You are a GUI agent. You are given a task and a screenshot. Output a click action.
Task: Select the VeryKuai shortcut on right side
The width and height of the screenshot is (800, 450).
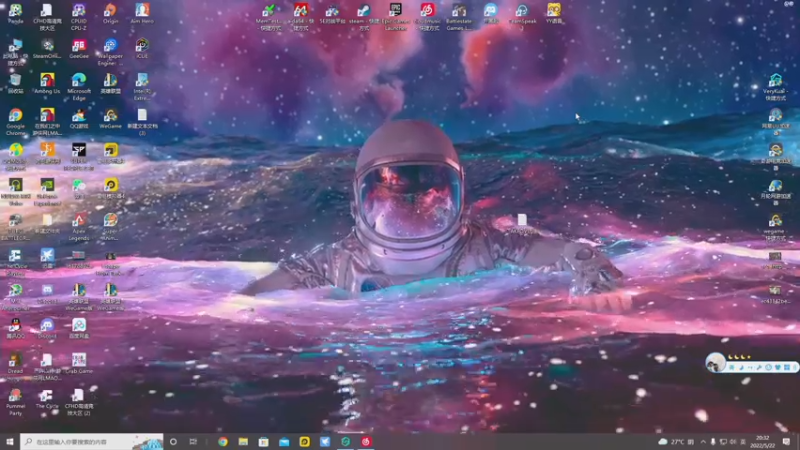click(776, 87)
